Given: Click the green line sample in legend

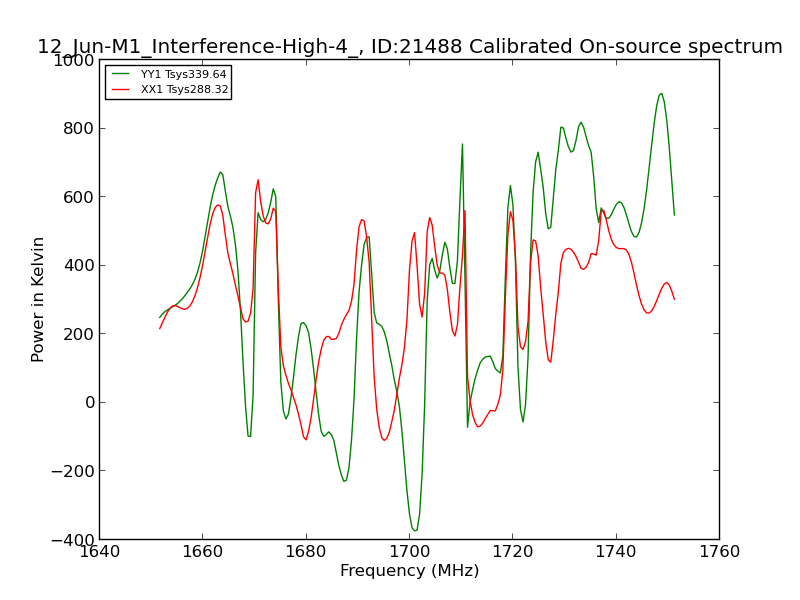Looking at the screenshot, I should 121,74.
